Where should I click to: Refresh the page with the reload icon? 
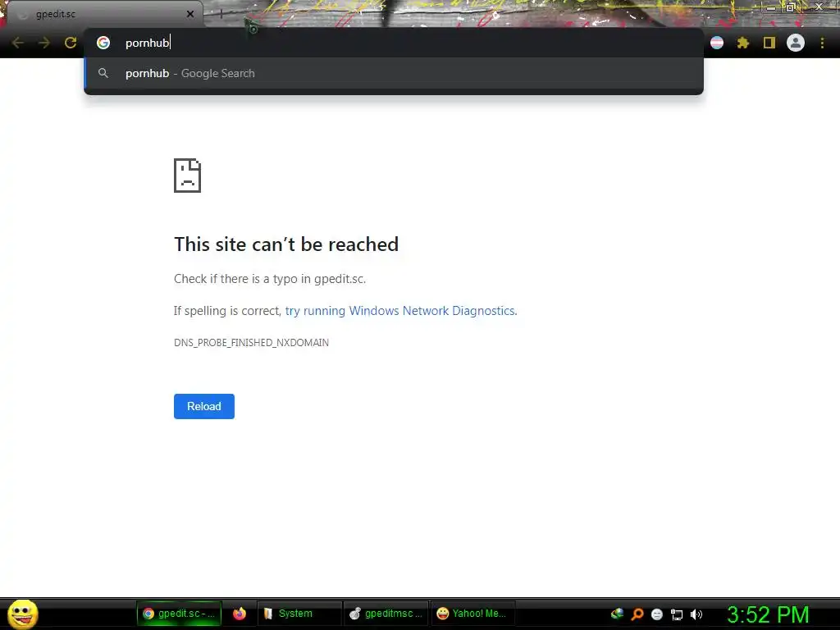pos(71,43)
